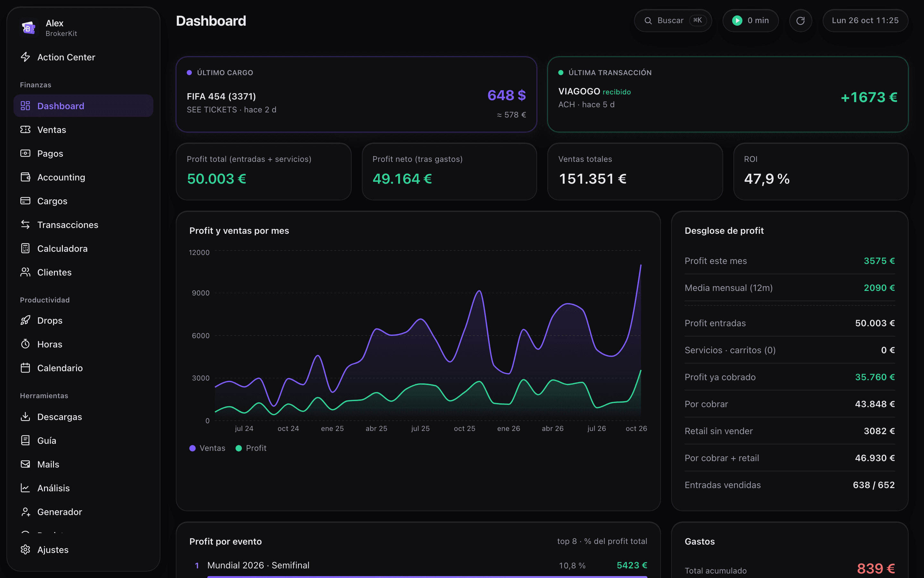Click the Accounting wallet icon
The height and width of the screenshot is (578, 924).
[x=25, y=177]
